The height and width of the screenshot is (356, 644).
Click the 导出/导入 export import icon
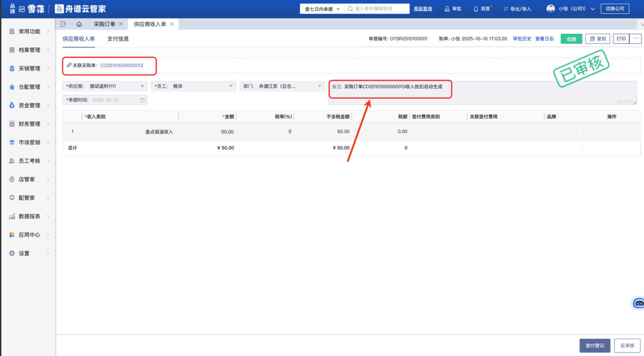[506, 9]
